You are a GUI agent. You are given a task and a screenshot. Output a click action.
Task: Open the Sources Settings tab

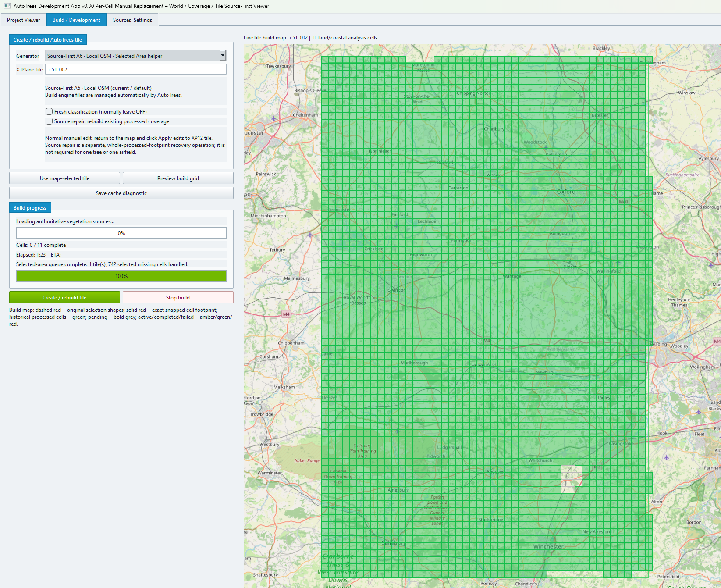click(132, 20)
